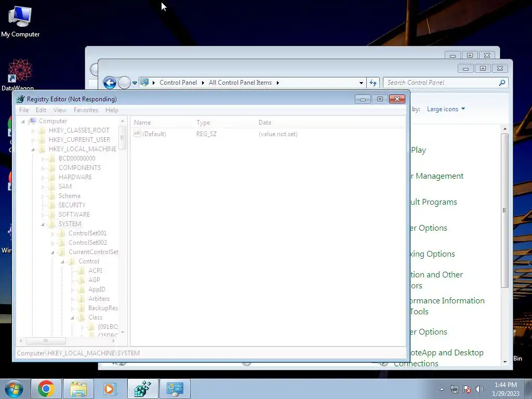This screenshot has width=532, height=399.
Task: Open address bar history dropdown in Control Panel
Action: pos(361,83)
